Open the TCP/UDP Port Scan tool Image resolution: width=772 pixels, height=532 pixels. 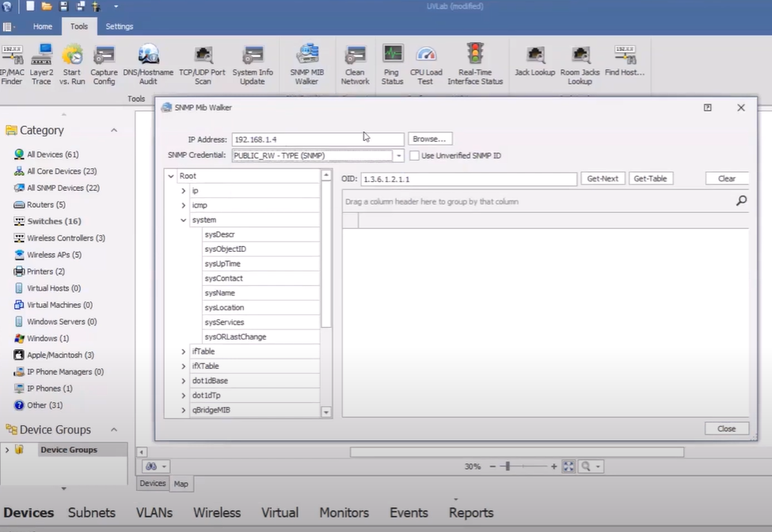coord(203,64)
